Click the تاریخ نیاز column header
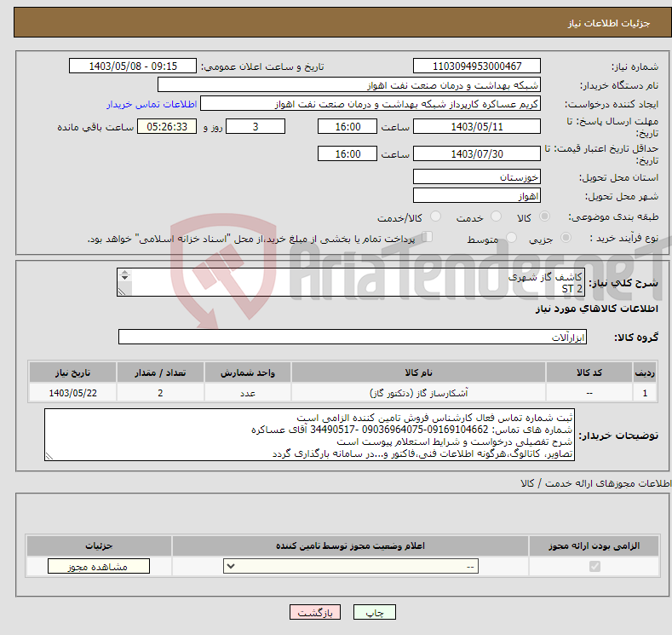The width and height of the screenshot is (672, 635). coord(73,372)
